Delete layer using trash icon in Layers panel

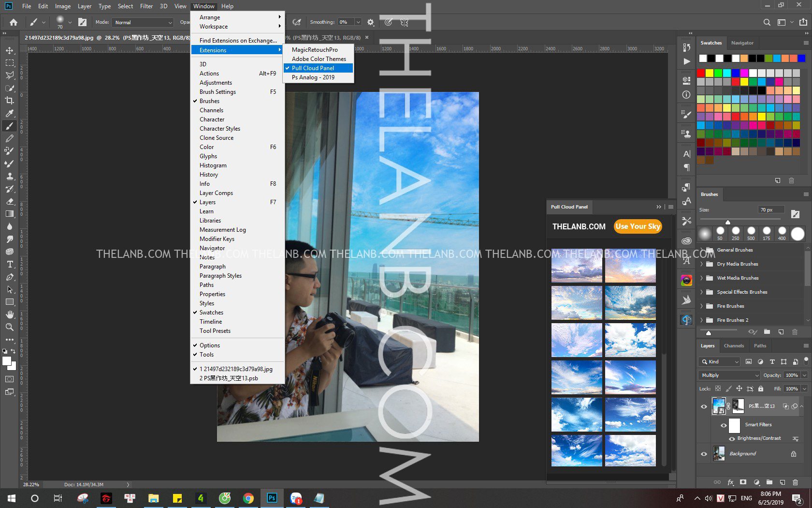795,482
